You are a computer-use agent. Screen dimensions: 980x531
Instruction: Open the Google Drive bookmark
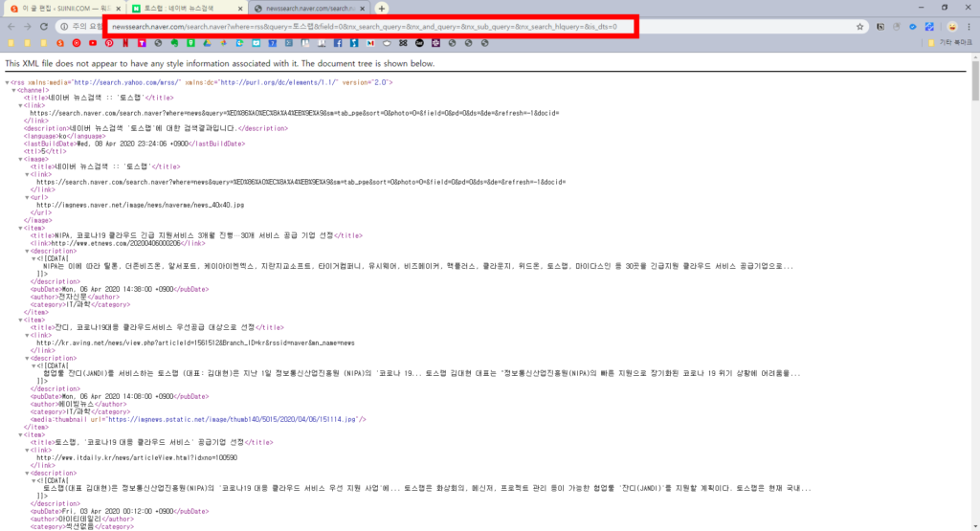(207, 43)
